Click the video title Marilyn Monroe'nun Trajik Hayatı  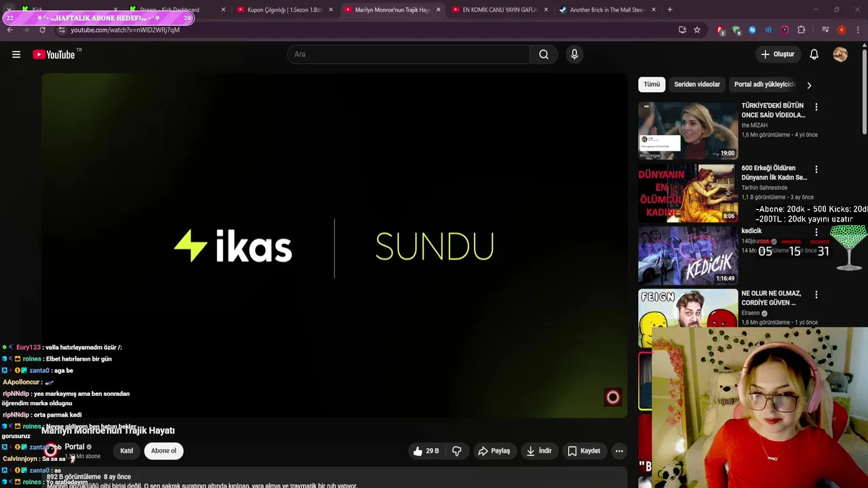click(108, 430)
